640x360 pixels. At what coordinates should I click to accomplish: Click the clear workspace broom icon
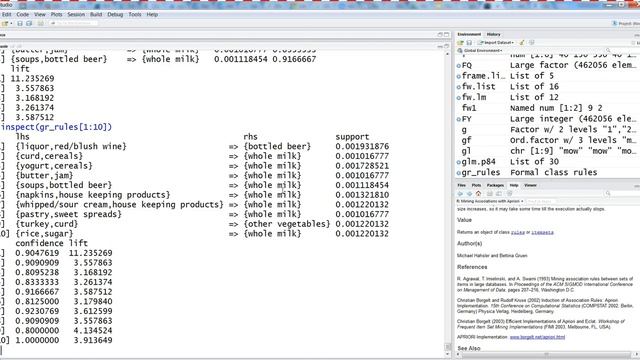click(522, 43)
